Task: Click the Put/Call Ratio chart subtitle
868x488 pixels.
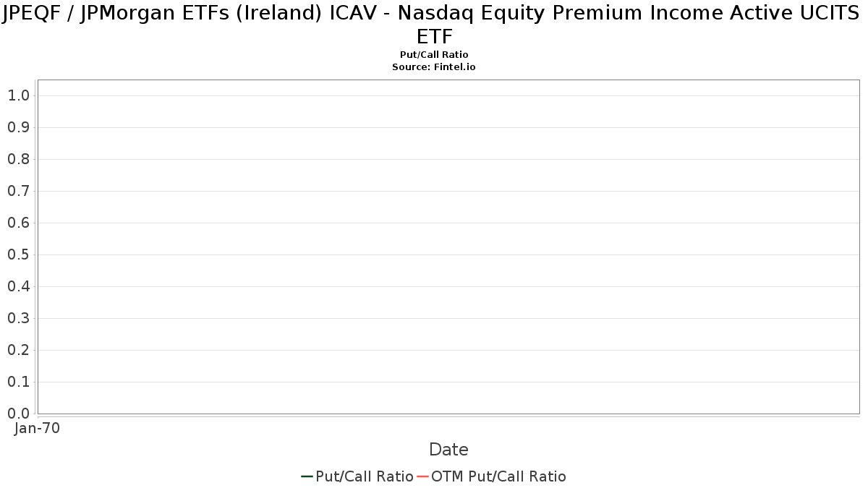Action: (x=434, y=55)
